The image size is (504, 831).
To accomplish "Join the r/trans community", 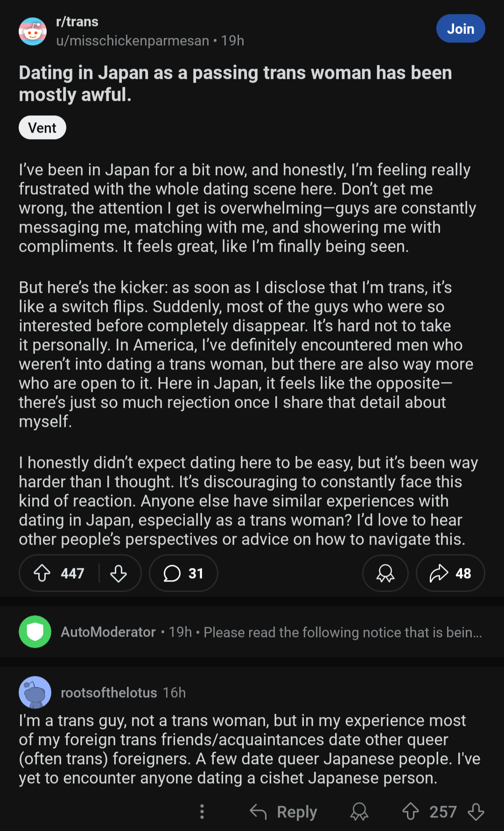I will pos(461,28).
